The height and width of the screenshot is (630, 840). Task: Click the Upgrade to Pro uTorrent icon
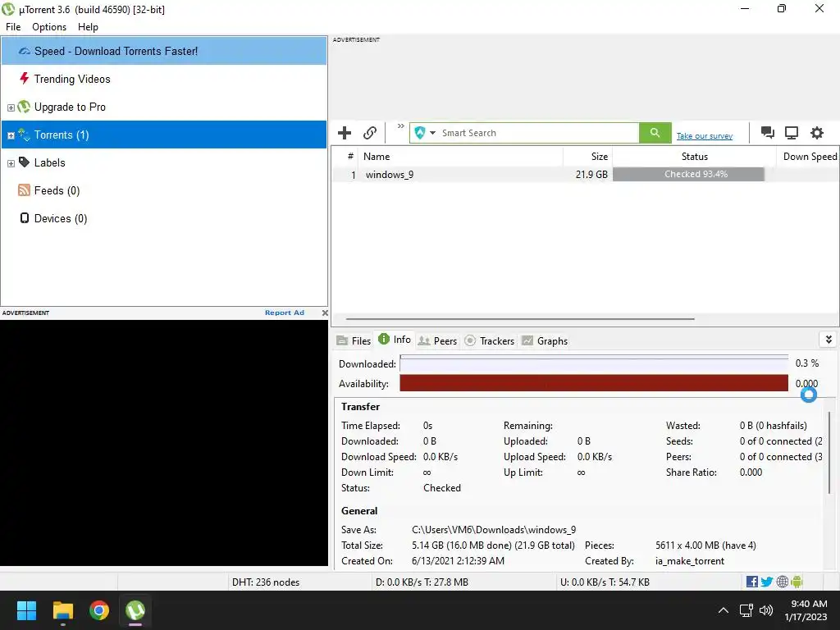24,107
